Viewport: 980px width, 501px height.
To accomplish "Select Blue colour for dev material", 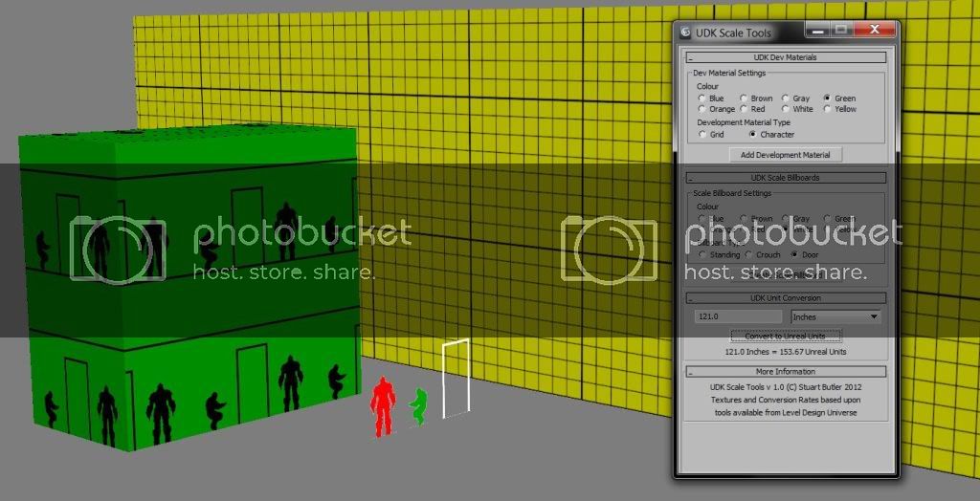I will coord(702,98).
